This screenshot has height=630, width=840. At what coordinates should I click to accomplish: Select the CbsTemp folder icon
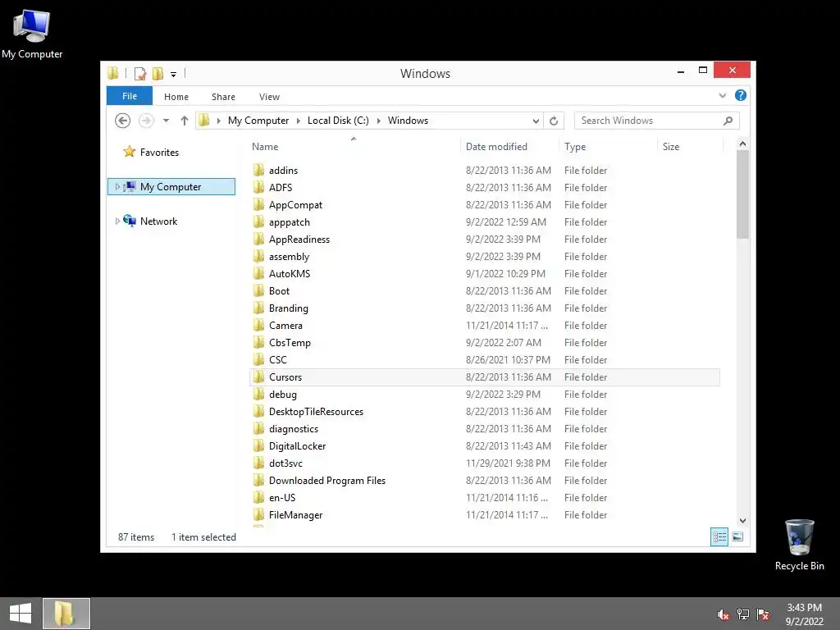tap(258, 342)
